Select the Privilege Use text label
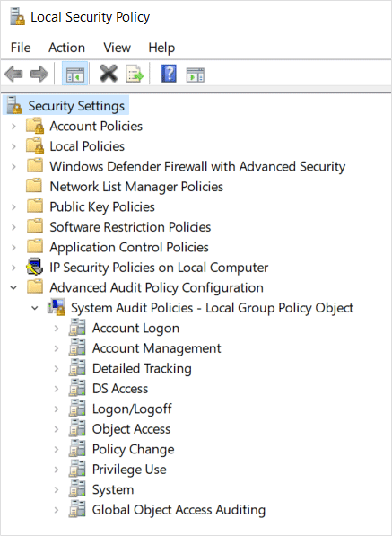The width and height of the screenshot is (392, 536). click(129, 469)
